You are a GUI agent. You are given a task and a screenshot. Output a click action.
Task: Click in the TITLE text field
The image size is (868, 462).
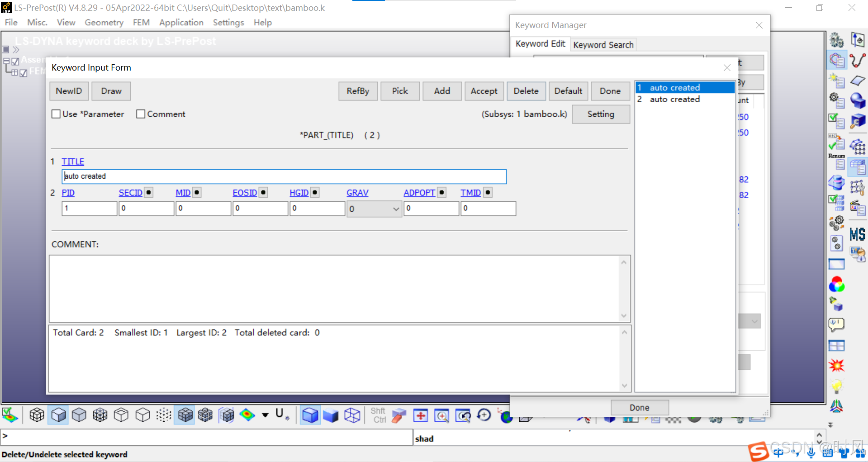click(x=284, y=176)
